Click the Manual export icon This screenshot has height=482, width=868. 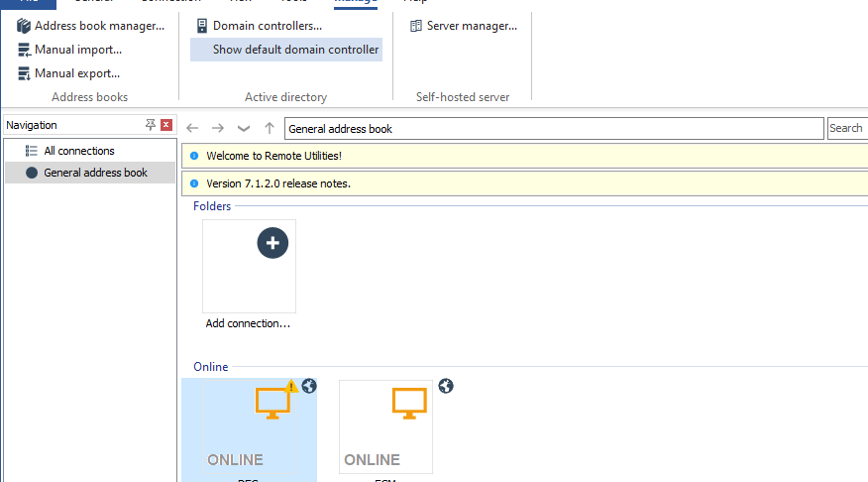(x=24, y=73)
